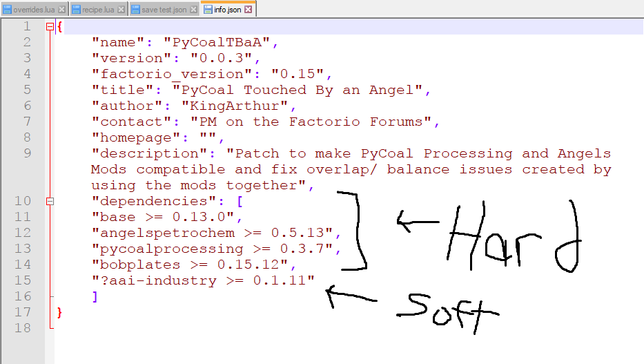Click the "0.0.3" version value
This screenshot has width=644, height=364.
[222, 58]
